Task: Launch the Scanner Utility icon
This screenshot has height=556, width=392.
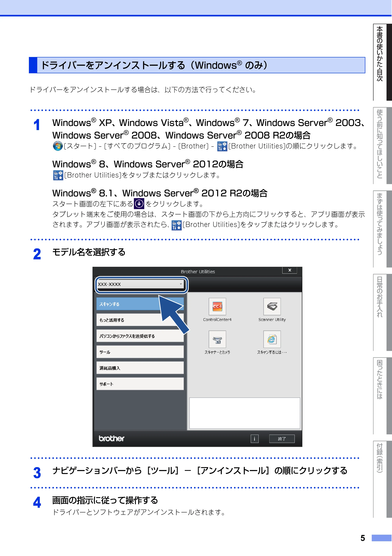Action: 272,306
